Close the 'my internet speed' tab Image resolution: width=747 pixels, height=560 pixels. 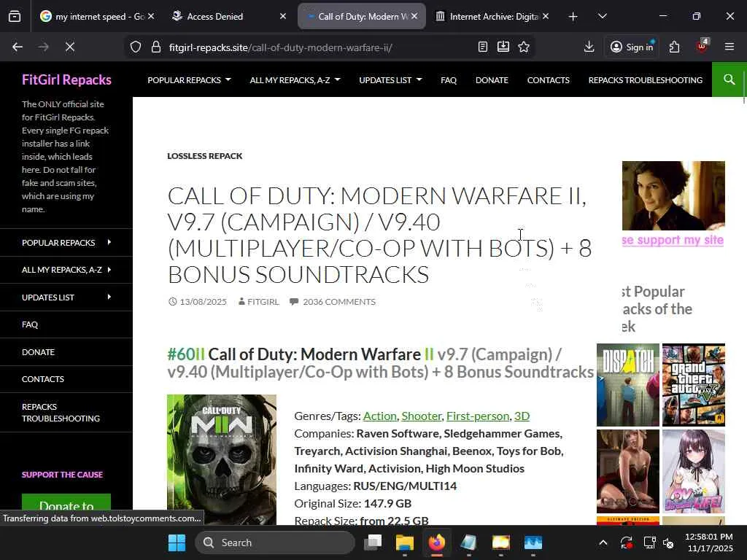pyautogui.click(x=151, y=16)
